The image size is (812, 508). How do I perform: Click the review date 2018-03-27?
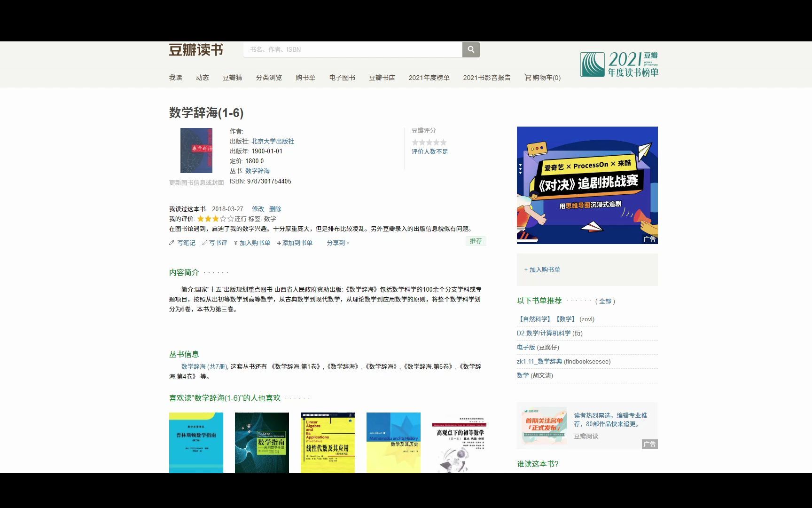(x=227, y=209)
